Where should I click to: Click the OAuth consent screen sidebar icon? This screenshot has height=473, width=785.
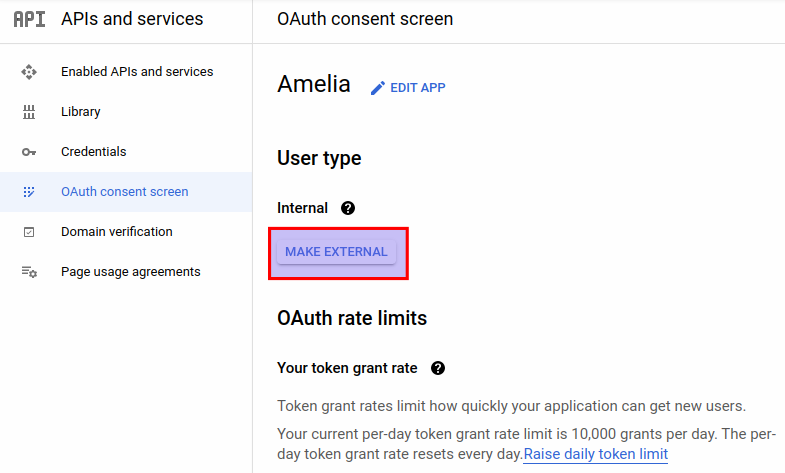point(29,192)
